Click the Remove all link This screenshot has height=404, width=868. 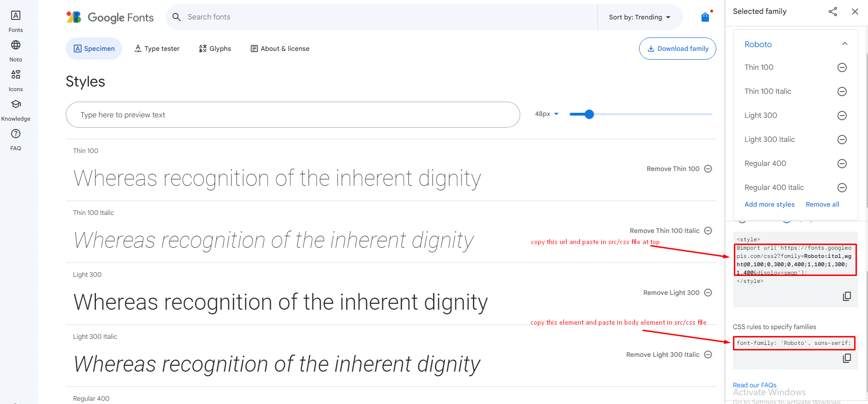pos(822,204)
